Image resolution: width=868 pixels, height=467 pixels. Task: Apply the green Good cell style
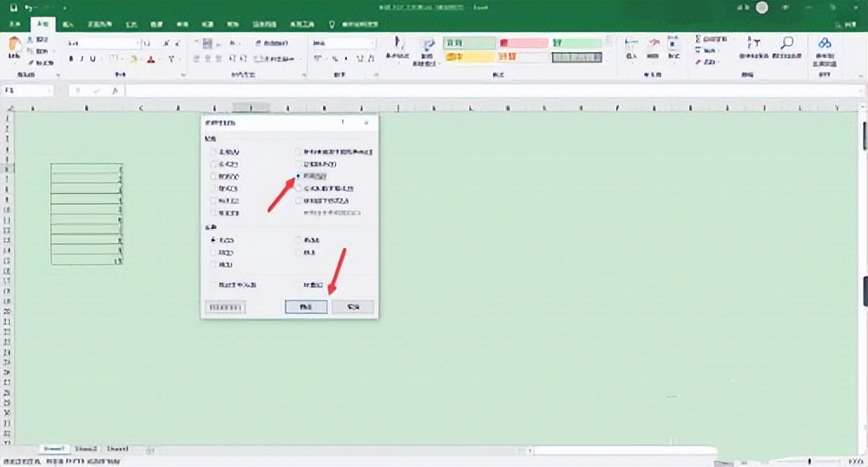click(x=577, y=43)
